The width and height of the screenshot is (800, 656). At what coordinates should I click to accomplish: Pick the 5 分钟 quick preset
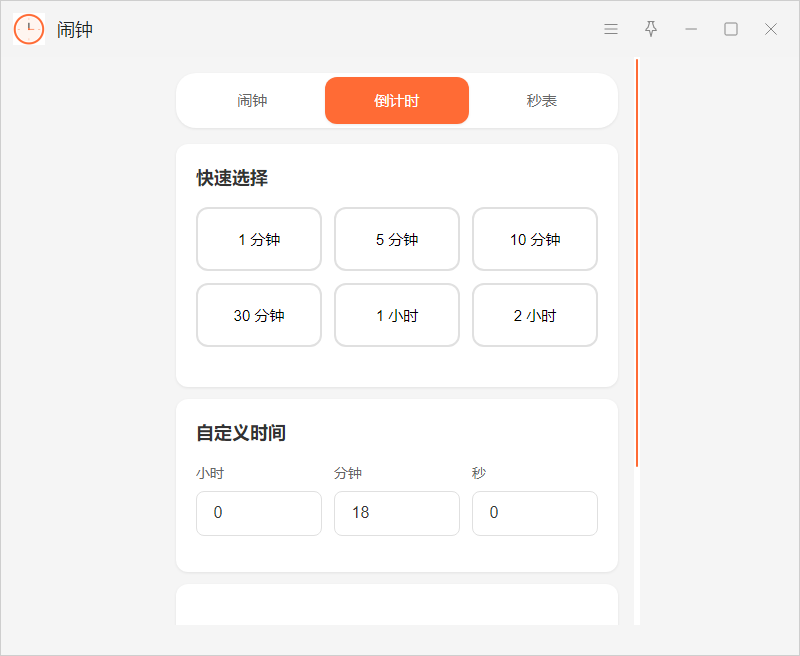click(x=397, y=239)
